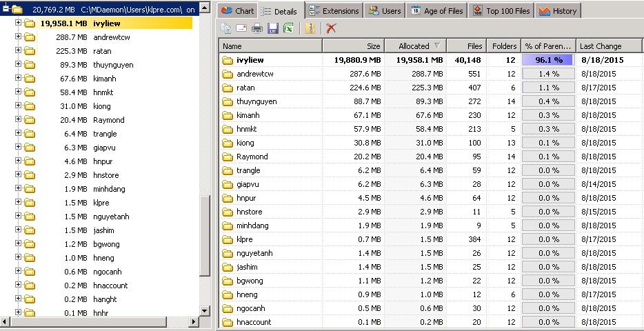
Task: Click the ivyliew folder icon in Details list
Action: (227, 61)
